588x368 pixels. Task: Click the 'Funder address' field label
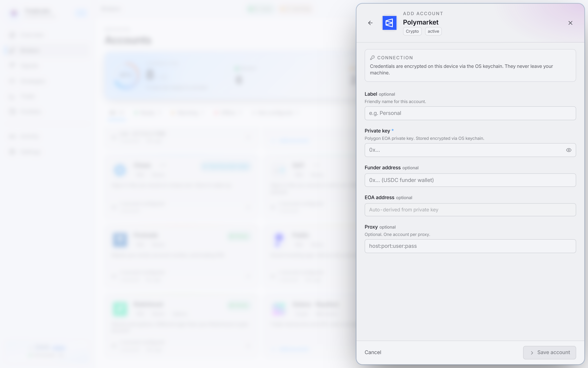pos(382,167)
